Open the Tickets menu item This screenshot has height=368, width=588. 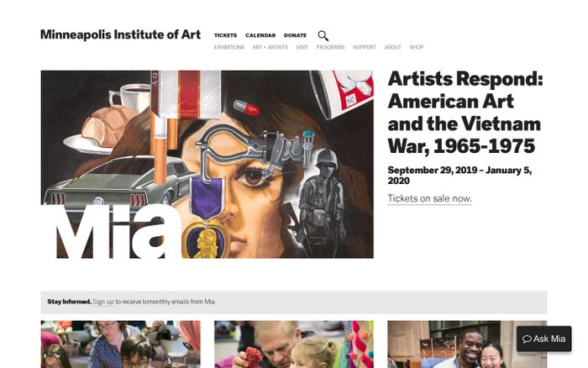pos(225,36)
